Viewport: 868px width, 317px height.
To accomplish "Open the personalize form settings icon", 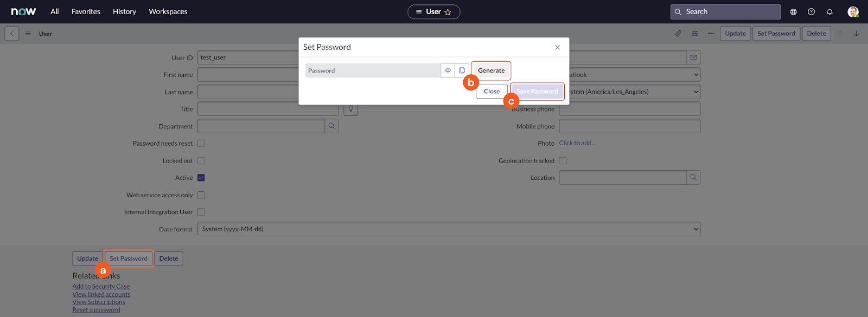I will [x=694, y=34].
